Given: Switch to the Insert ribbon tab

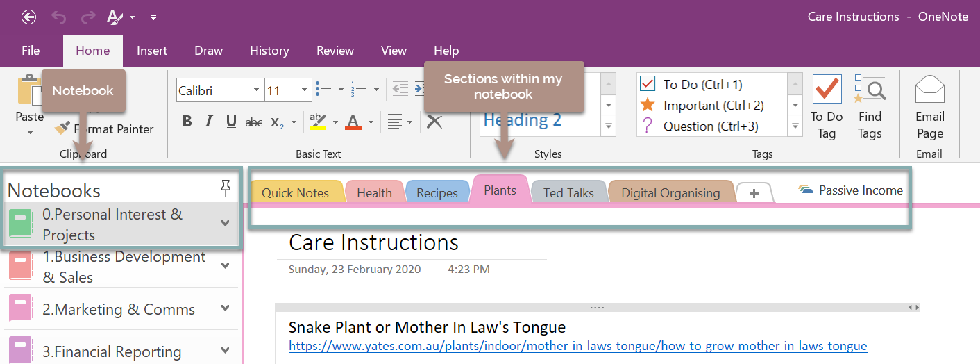Looking at the screenshot, I should pyautogui.click(x=152, y=51).
